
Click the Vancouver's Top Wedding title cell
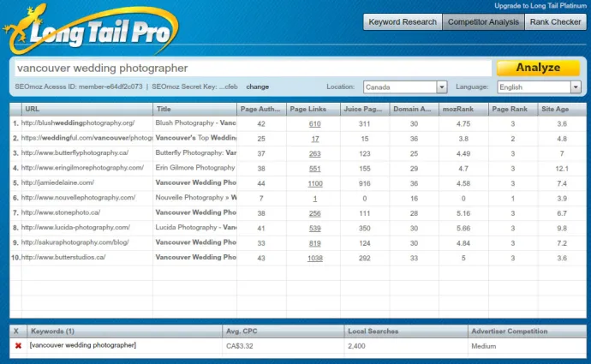[x=195, y=138]
